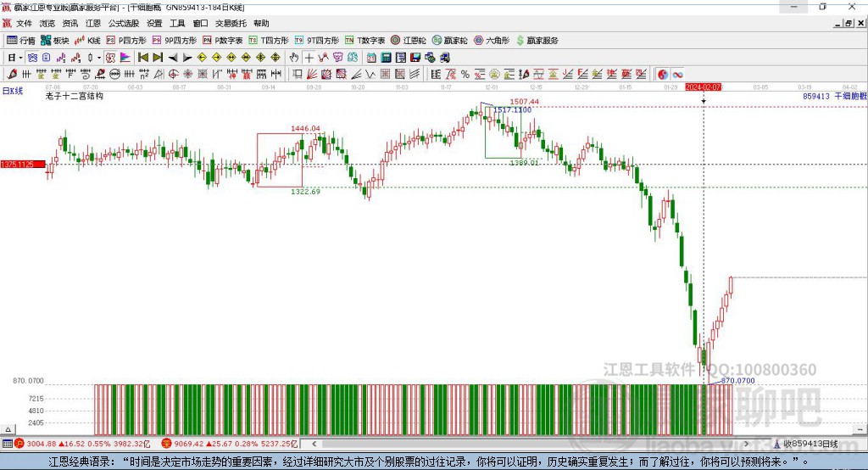The image size is (868, 470).
Task: Click the percent sign tool icon
Action: point(465,75)
